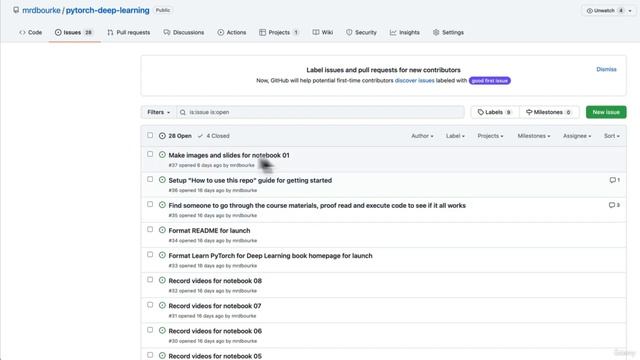Click the Milestones button beside Labels
The image size is (640, 360).
549,112
